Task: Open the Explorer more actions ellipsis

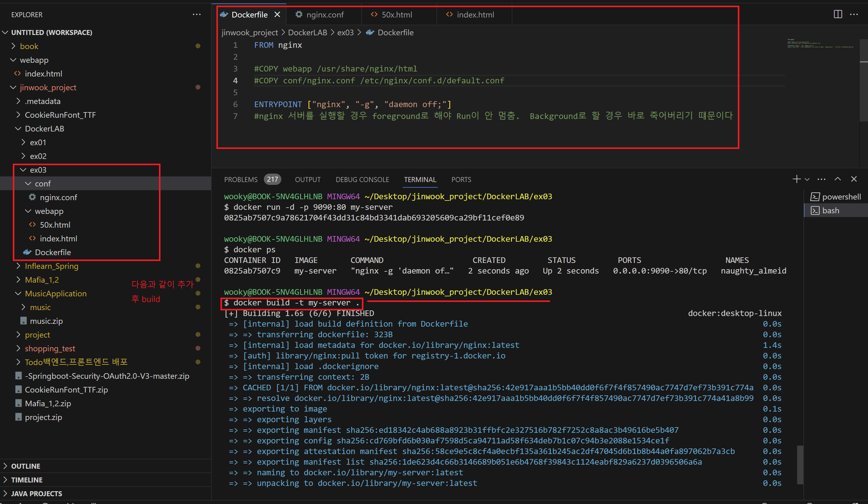Action: pyautogui.click(x=197, y=14)
